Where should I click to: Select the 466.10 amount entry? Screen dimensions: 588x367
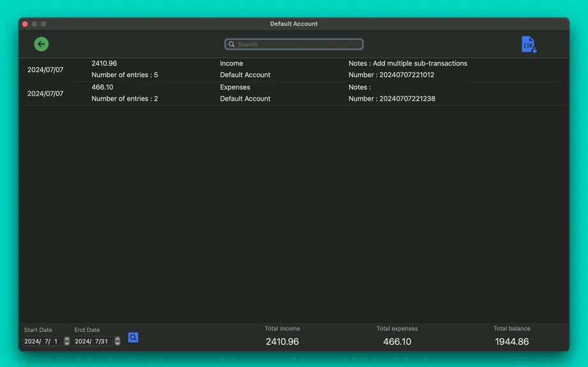pyautogui.click(x=103, y=87)
